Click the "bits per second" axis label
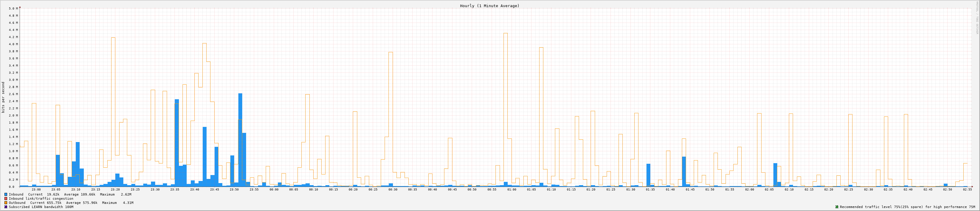This screenshot has height=211, width=980. 4,97
